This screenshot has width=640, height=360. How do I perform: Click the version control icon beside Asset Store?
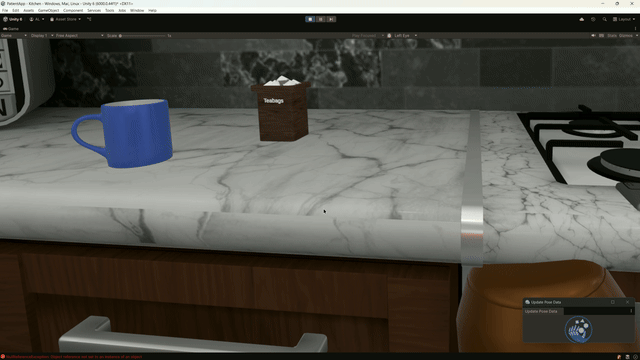89,19
